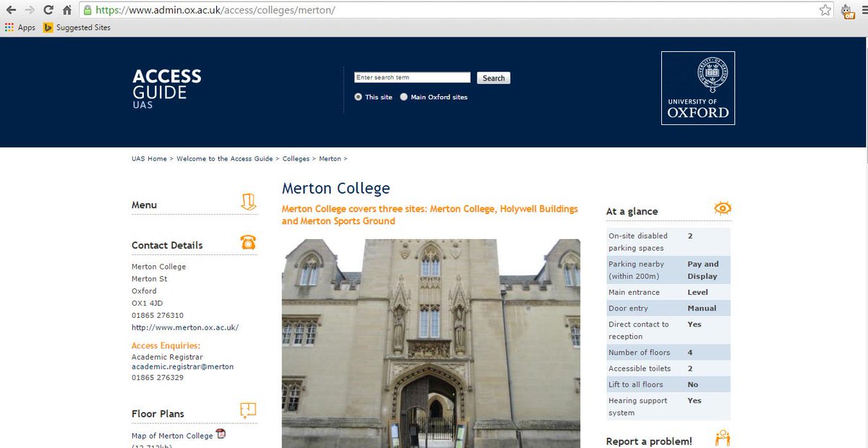Click the Floor Plans heading

(158, 413)
